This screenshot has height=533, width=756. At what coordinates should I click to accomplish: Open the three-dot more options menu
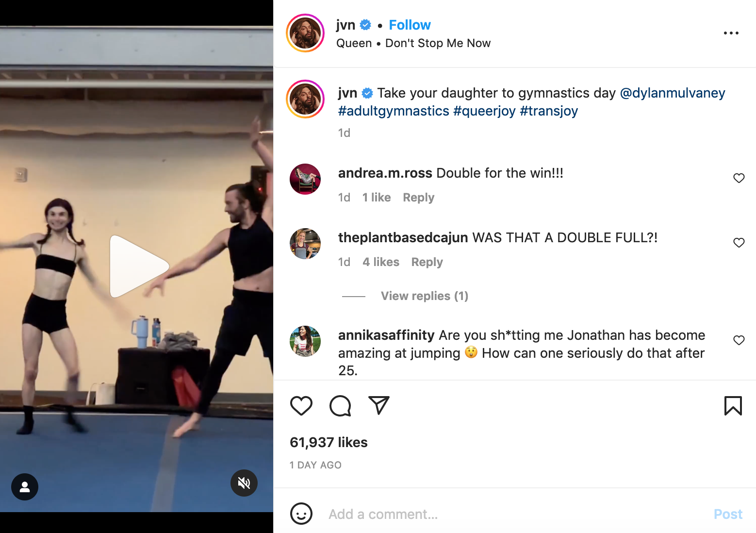[x=731, y=33]
